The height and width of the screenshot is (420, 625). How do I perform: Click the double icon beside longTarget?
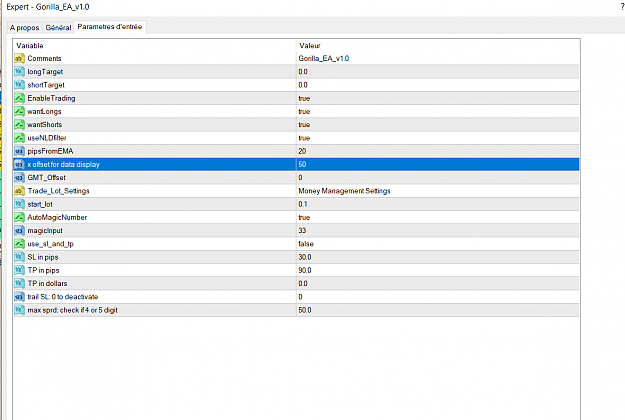pos(19,72)
